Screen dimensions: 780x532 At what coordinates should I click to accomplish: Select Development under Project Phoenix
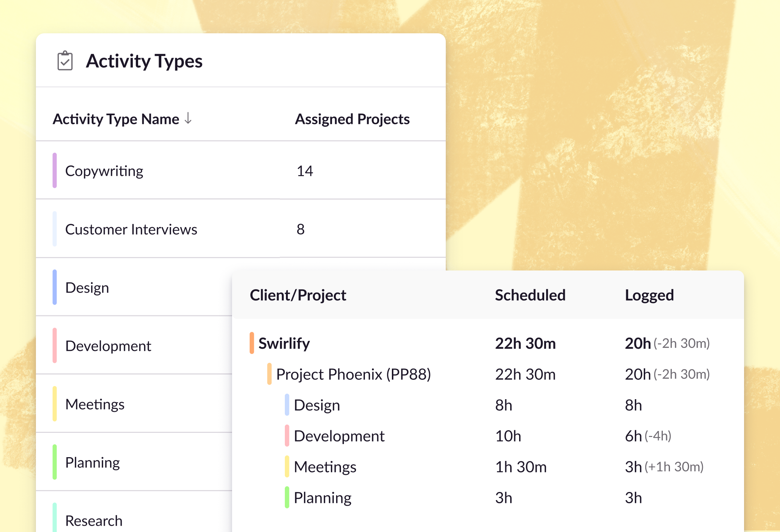(339, 436)
